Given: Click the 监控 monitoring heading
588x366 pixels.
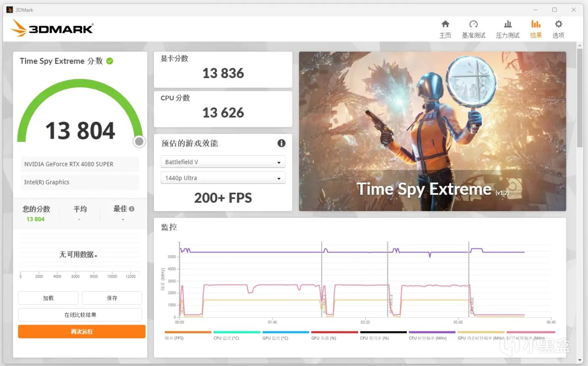Looking at the screenshot, I should coord(169,227).
